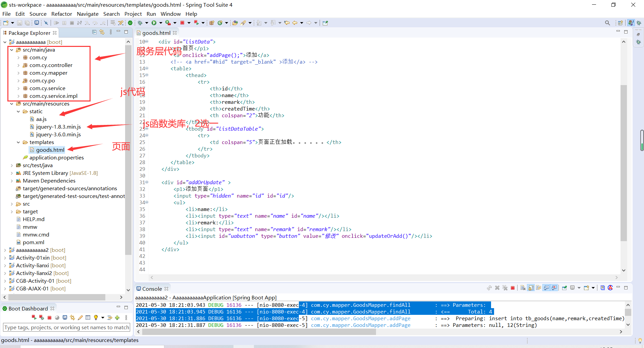Toggle Word Wrap in the Console toolbar
Viewport: 644px width, 348px height.
538,288
